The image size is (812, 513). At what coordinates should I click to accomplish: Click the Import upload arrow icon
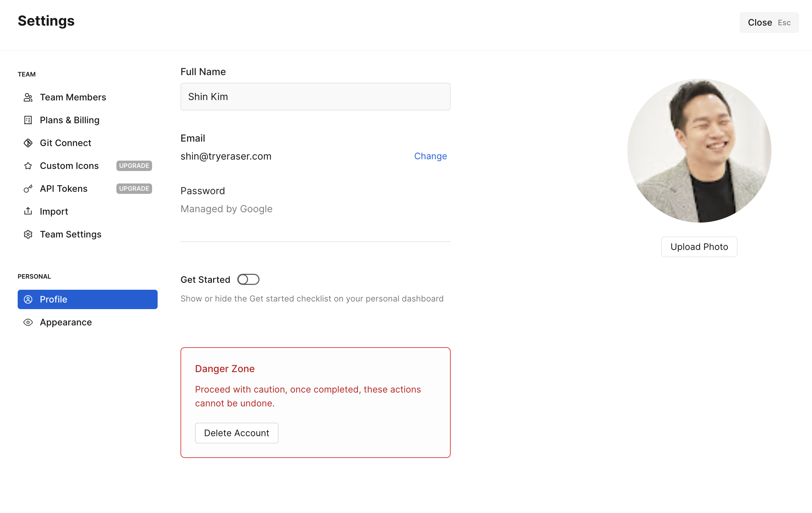[28, 211]
